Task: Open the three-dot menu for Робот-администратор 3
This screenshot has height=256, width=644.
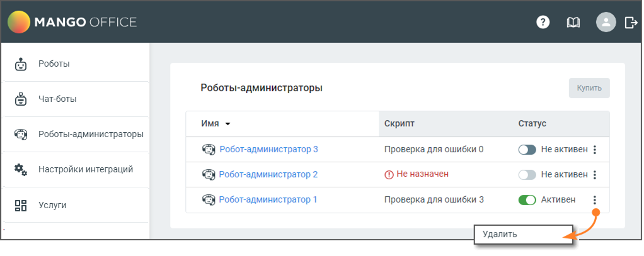Action: pos(595,150)
